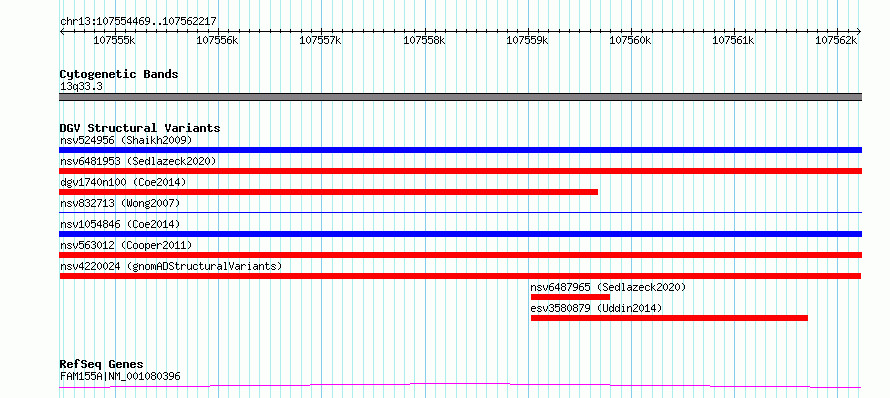
Task: Click ruler position 107557k
Action: coord(321,40)
